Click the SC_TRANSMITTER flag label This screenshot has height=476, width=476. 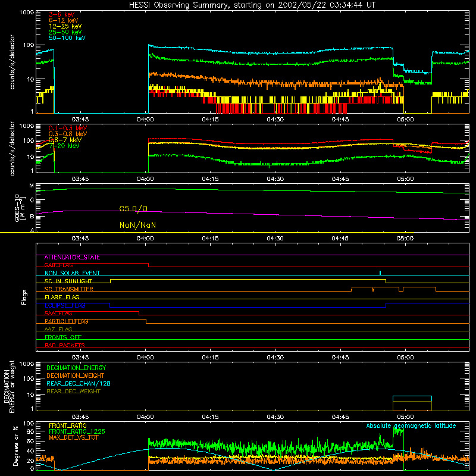click(x=69, y=289)
